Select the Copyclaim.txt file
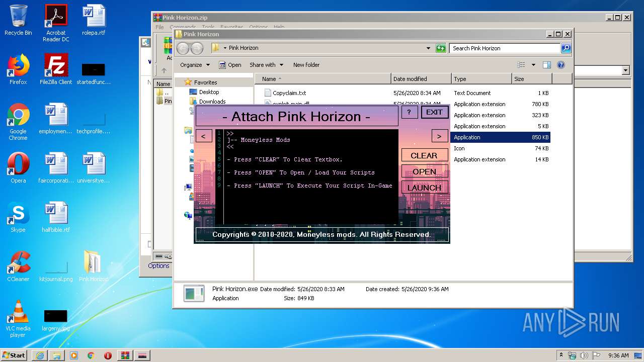 289,93
